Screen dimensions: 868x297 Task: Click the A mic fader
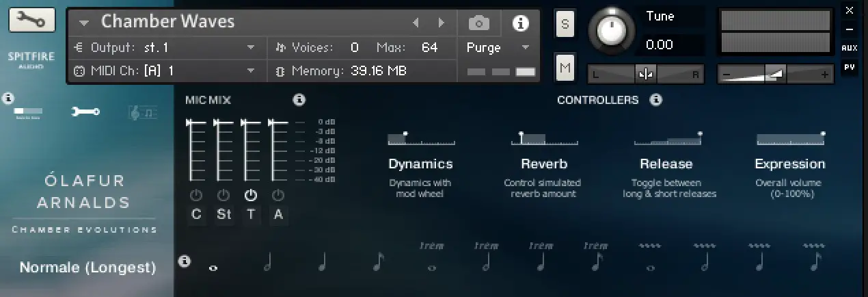click(x=278, y=149)
